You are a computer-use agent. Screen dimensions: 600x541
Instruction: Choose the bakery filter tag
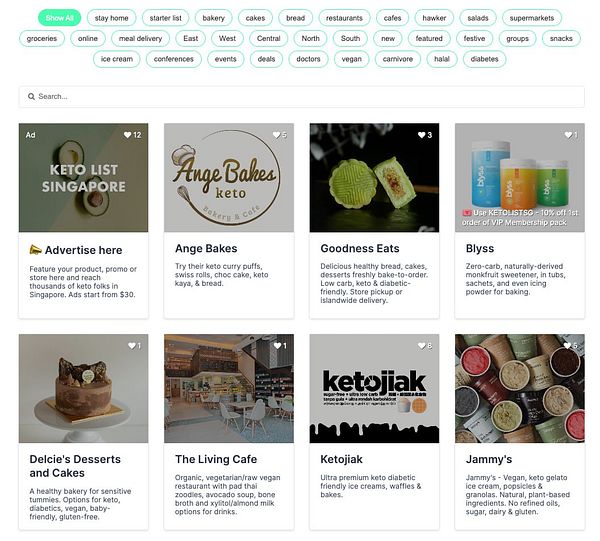pyautogui.click(x=214, y=18)
